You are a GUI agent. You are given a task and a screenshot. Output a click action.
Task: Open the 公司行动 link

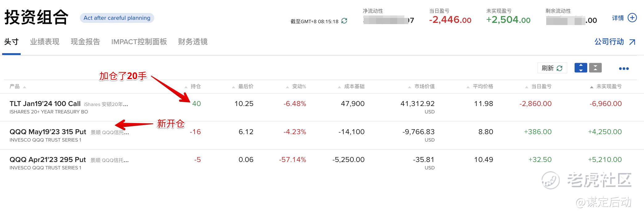tap(609, 42)
